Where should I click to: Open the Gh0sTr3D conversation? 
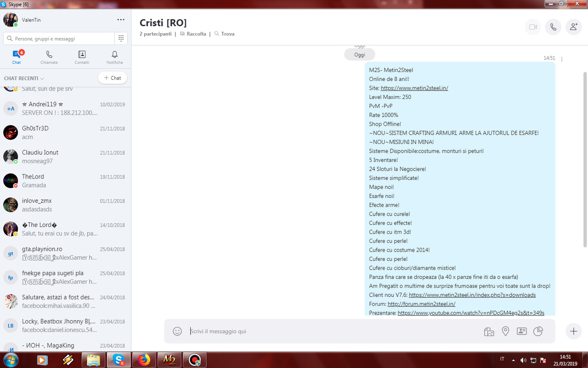(65, 132)
